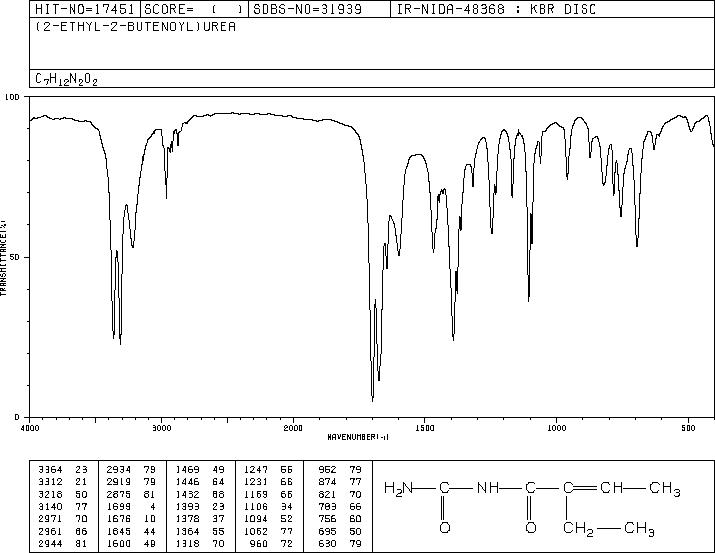Select the SCORE field in header
715x553 pixels.
click(x=194, y=9)
